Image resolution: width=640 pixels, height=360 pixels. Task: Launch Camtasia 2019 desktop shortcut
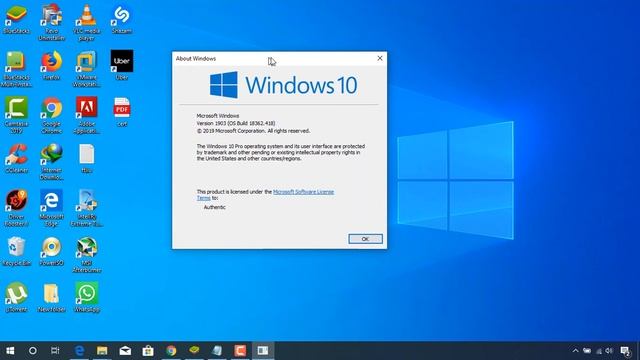(x=16, y=116)
